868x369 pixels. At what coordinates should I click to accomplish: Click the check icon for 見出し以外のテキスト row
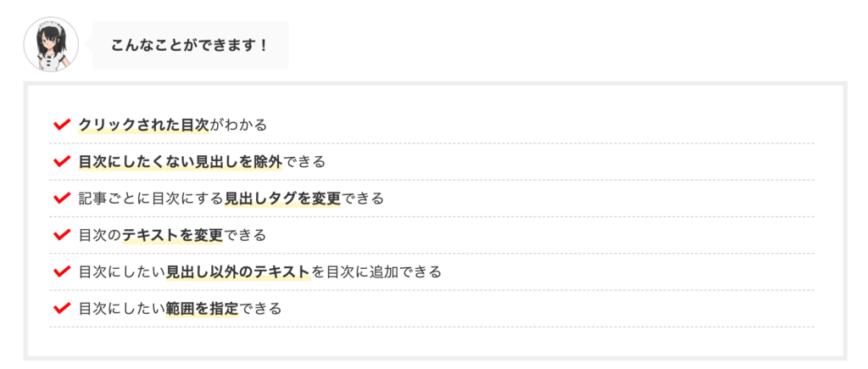61,271
